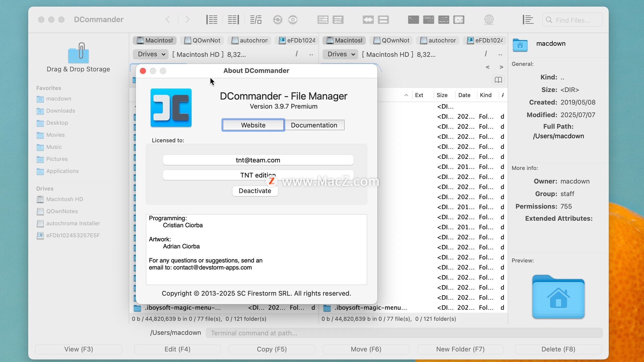Screen dimensions: 644x362
Task: Focus left panel list view icon
Action: point(212,20)
